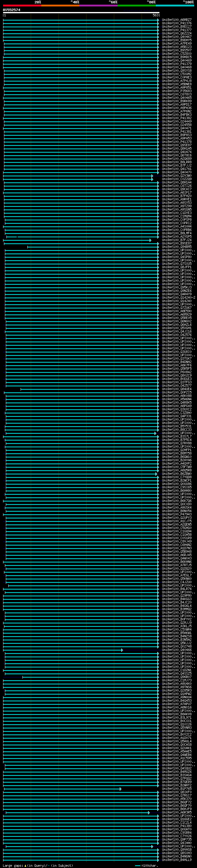The width and height of the screenshot is (197, 868).
Task: Click the end position label 563
Action: click(x=155, y=15)
